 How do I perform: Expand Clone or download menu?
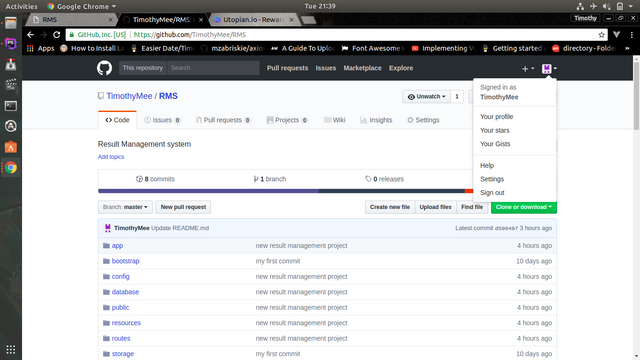point(524,207)
